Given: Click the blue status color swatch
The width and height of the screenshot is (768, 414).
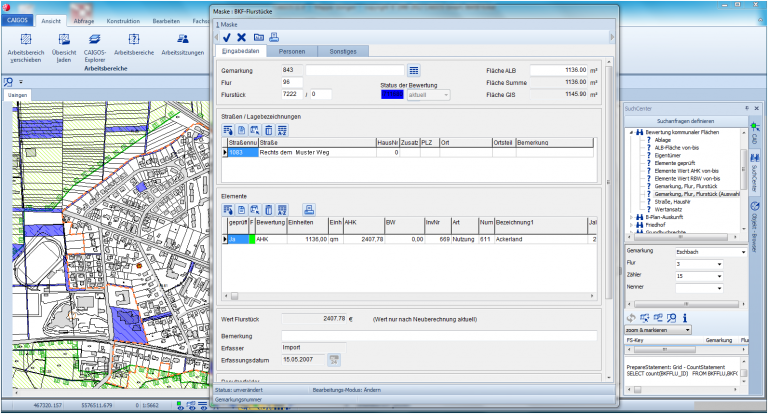Looking at the screenshot, I should point(393,94).
